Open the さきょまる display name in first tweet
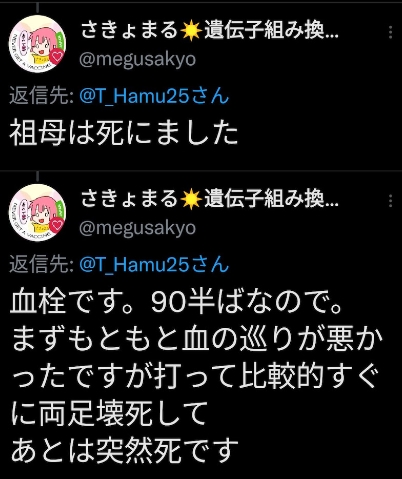 [x=210, y=31]
